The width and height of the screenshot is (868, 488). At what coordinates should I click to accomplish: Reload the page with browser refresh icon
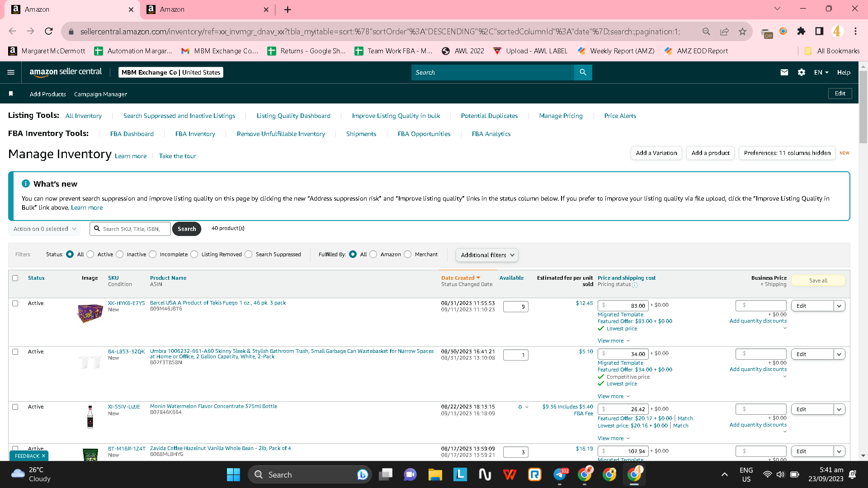point(49,31)
